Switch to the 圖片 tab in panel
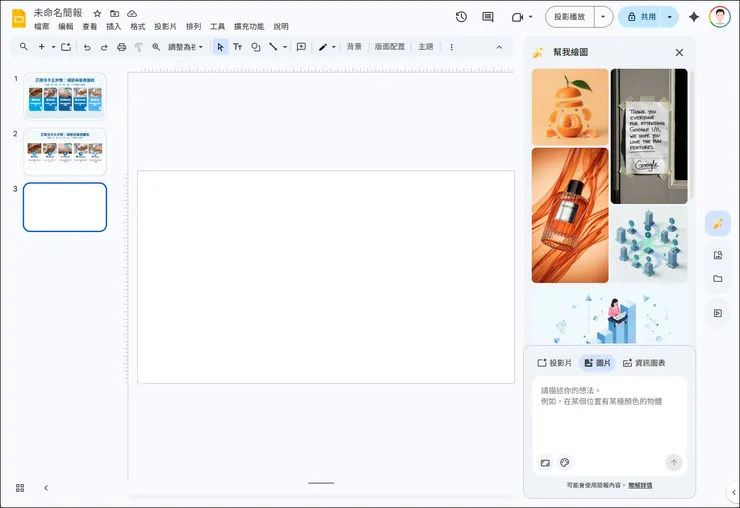 597,363
